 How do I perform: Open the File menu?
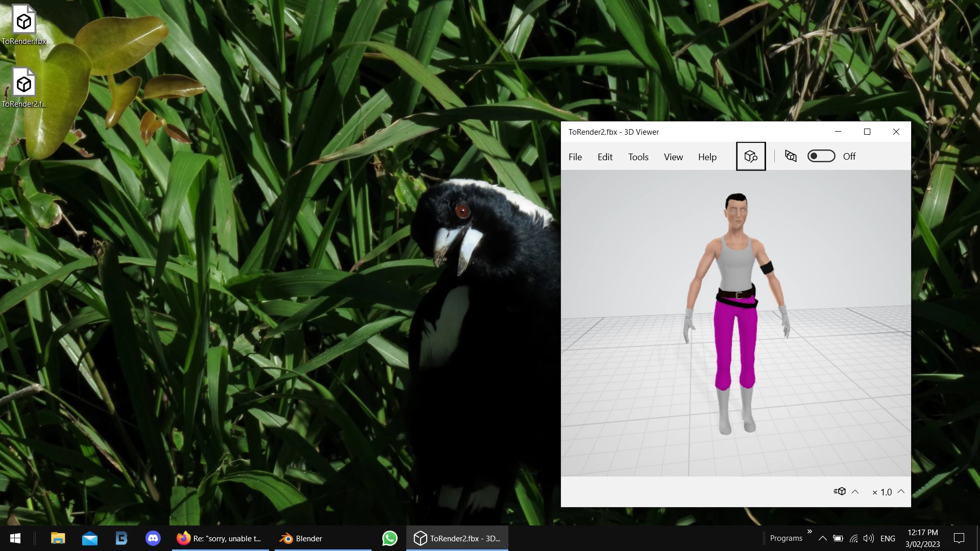(x=575, y=157)
